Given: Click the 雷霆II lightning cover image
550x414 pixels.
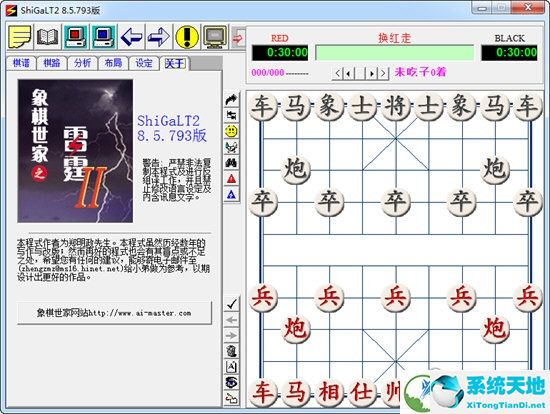Looking at the screenshot, I should [x=75, y=151].
